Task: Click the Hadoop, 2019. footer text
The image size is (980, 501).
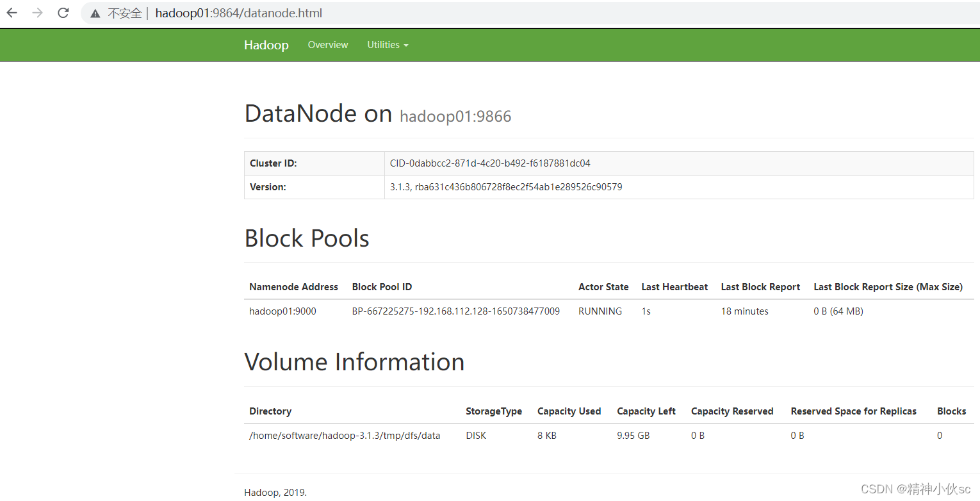Action: point(275,493)
